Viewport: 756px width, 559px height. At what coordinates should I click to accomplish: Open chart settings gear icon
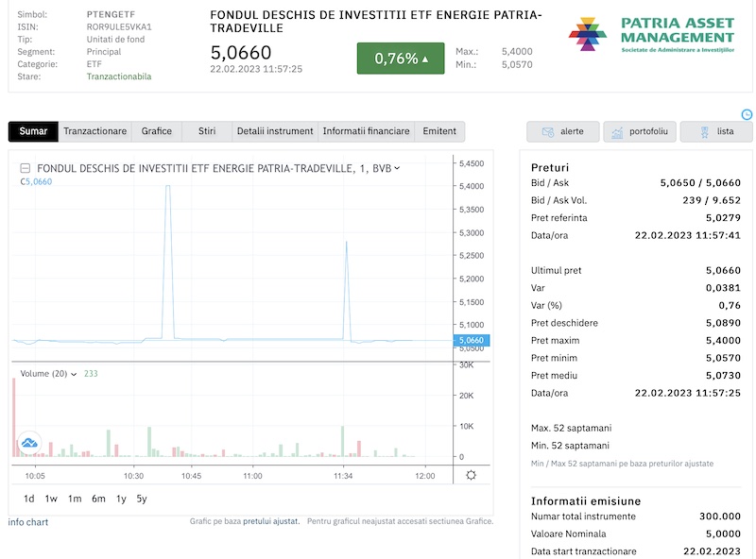point(471,475)
